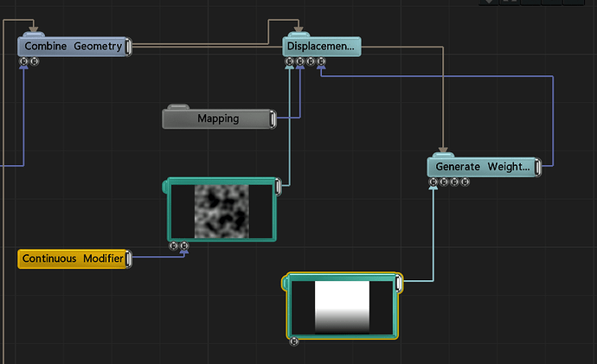Click first input port under Displacement node

[x=289, y=61]
